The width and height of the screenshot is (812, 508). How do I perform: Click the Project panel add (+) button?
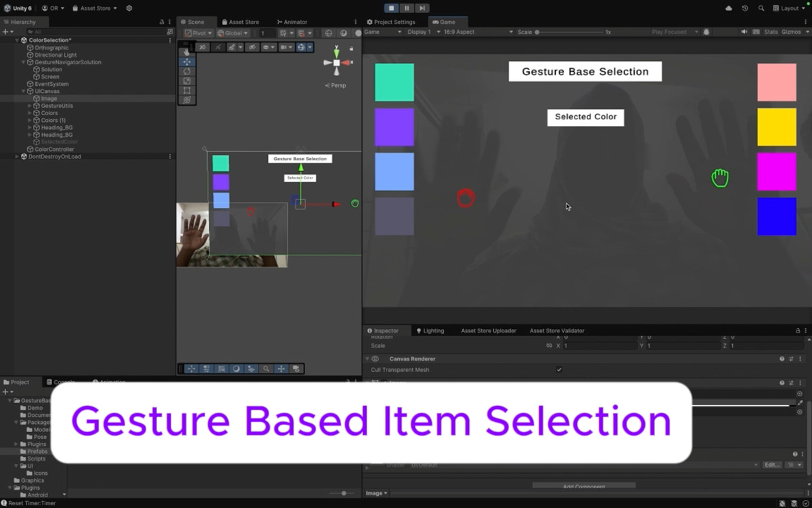(7, 391)
